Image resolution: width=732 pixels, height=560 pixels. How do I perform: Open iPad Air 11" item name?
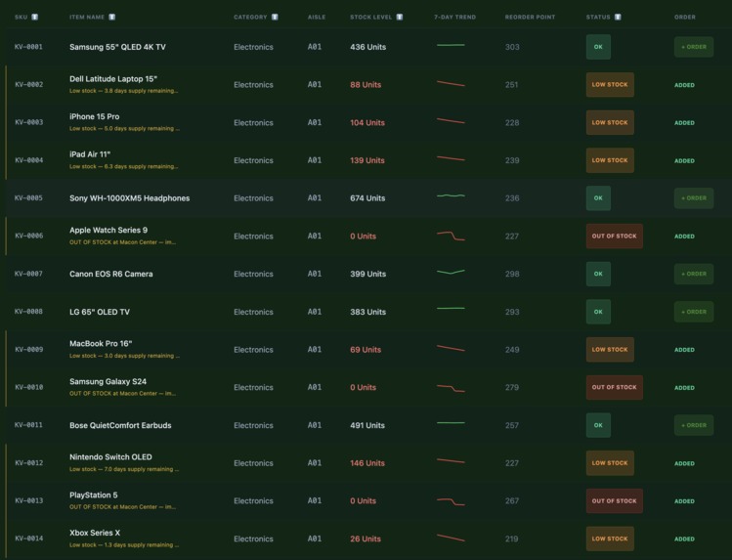pyautogui.click(x=90, y=154)
